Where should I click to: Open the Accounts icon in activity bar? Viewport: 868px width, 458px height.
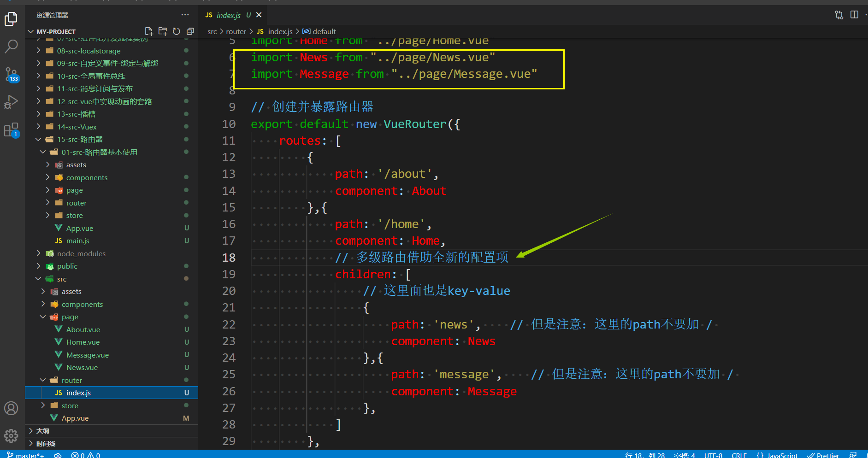click(11, 408)
